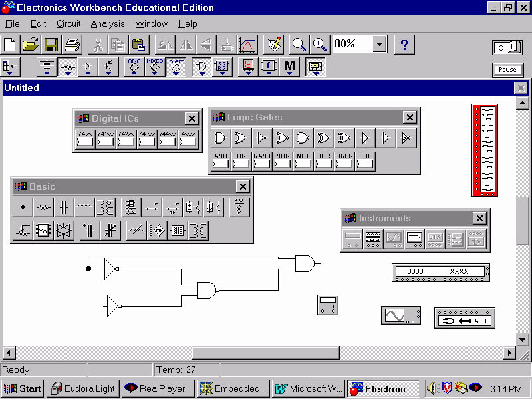Select the multimeter in the Instruments panel
The width and height of the screenshot is (532, 399).
pos(352,239)
